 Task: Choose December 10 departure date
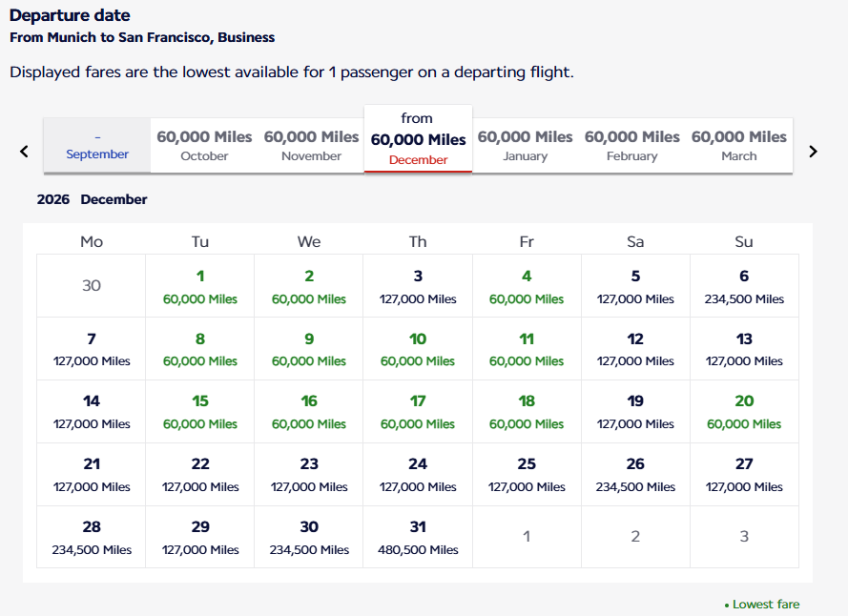click(x=418, y=349)
